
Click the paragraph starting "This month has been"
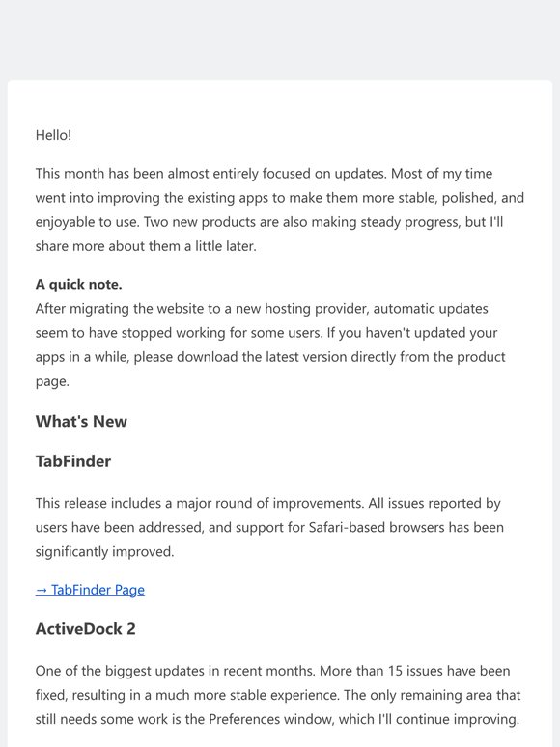coord(280,209)
